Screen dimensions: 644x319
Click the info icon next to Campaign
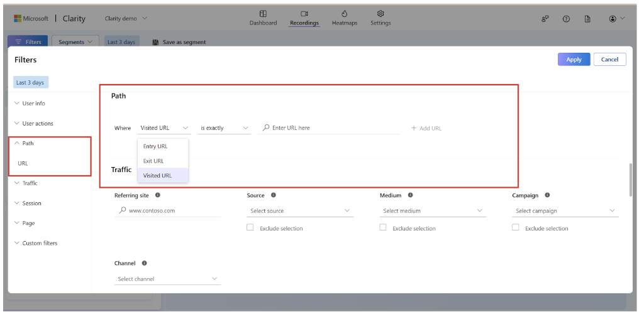pos(547,195)
